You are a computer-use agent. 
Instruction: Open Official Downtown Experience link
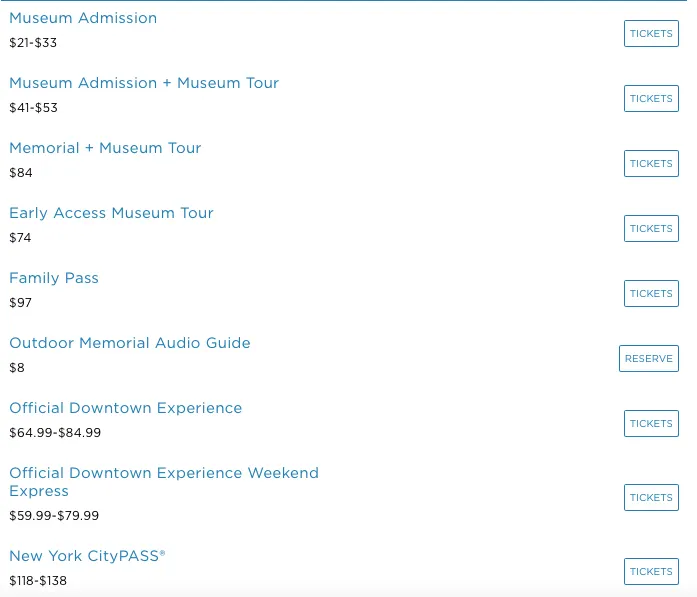(x=125, y=408)
